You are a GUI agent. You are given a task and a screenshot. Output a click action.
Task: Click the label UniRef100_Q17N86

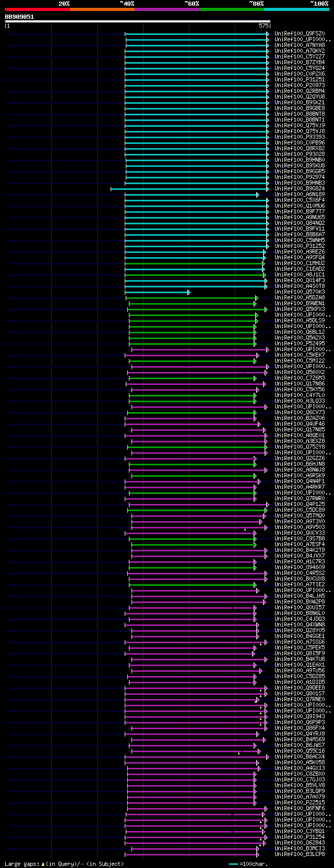300,383
